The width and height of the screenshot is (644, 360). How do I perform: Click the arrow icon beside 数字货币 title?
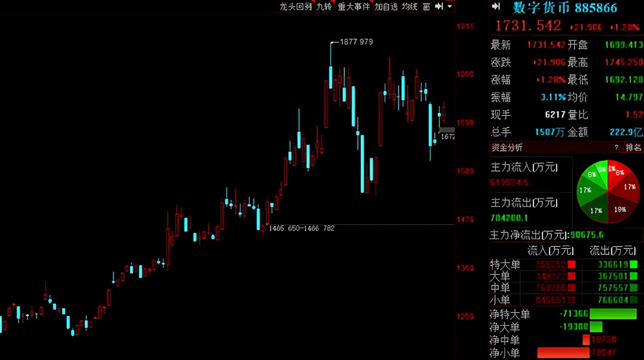pos(496,7)
